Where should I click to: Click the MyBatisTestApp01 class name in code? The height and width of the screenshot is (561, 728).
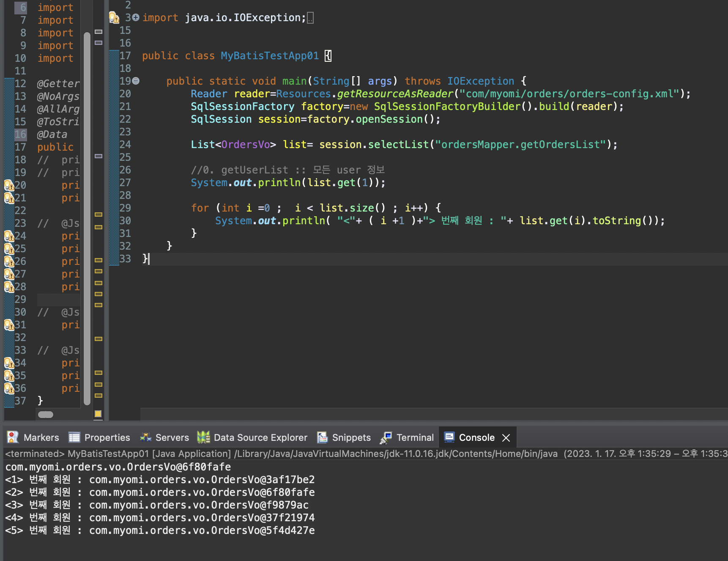(x=270, y=56)
